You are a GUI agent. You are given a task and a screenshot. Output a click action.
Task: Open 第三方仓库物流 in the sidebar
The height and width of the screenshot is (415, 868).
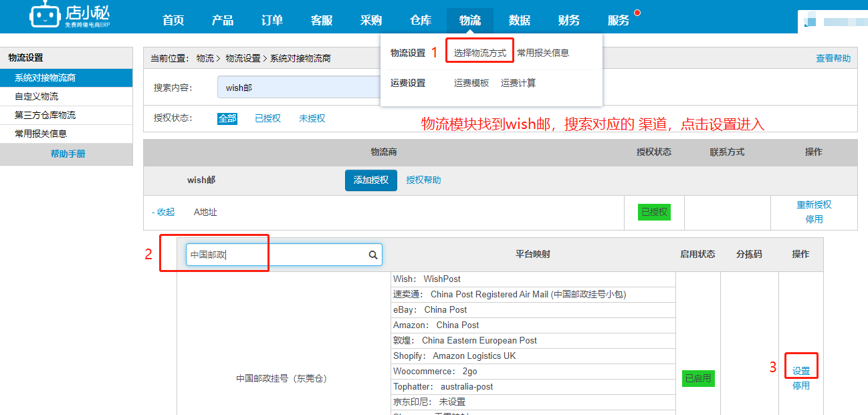click(x=66, y=115)
